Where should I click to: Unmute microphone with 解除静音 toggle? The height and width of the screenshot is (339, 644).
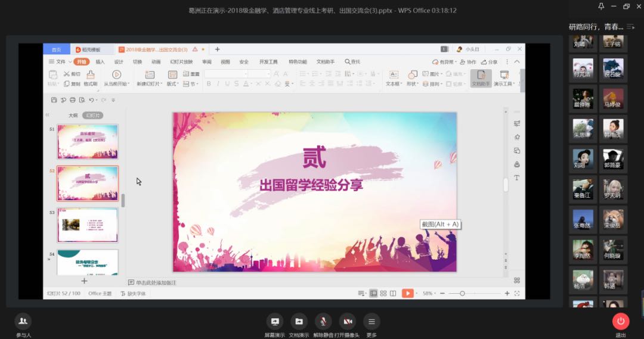323,321
